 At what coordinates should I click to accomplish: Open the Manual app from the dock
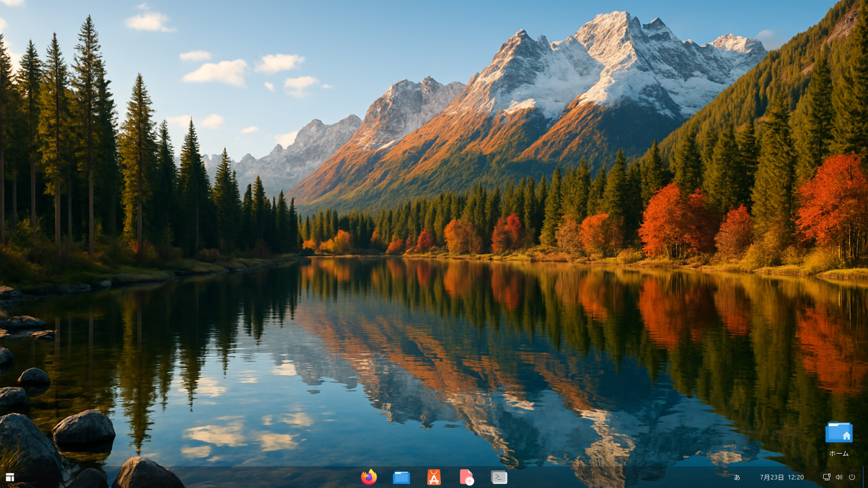(467, 477)
